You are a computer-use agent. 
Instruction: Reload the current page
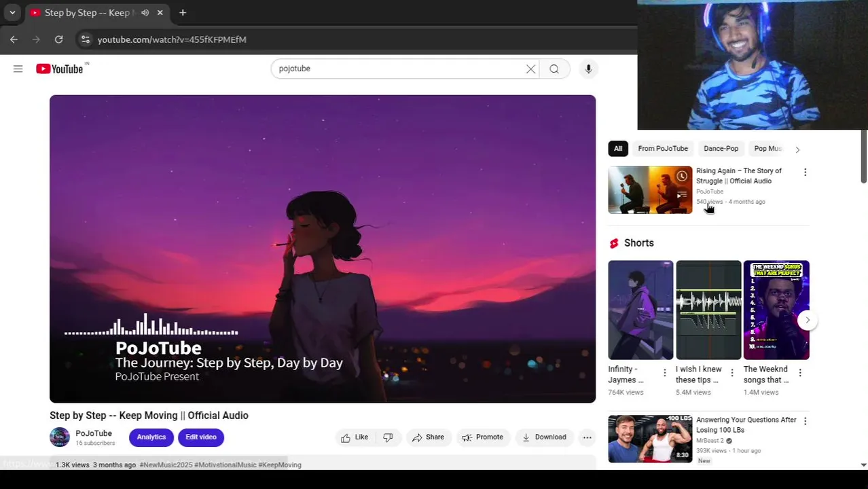59,39
